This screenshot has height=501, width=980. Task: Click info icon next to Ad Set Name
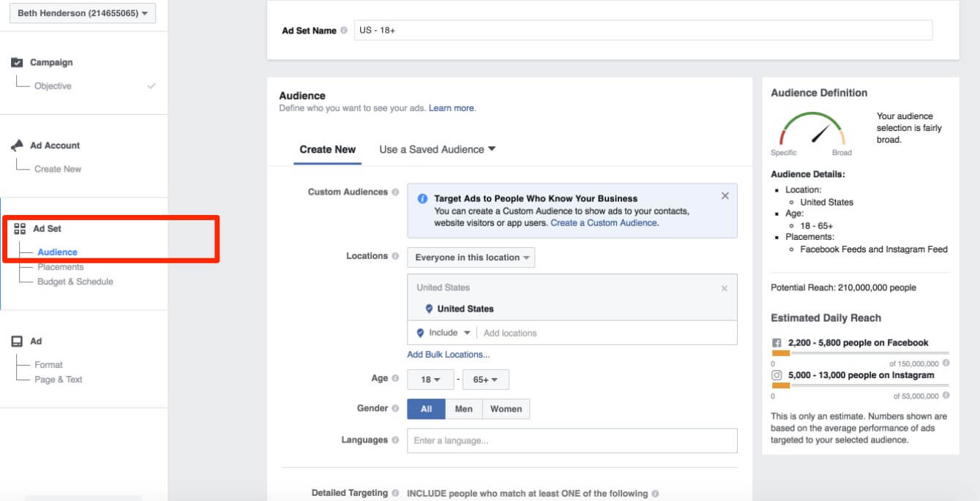[x=344, y=31]
